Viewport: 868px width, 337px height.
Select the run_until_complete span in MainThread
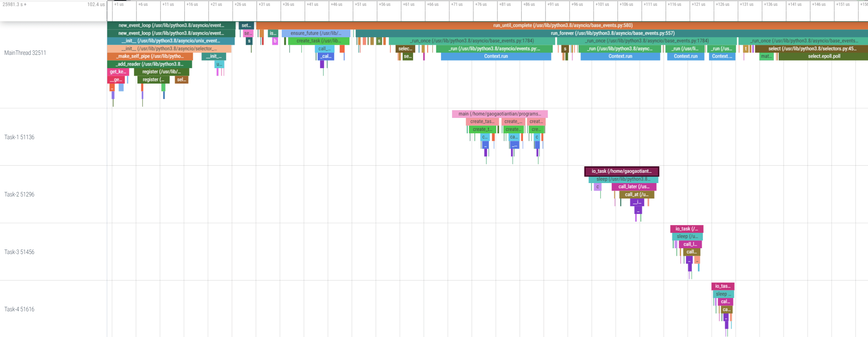(562, 25)
